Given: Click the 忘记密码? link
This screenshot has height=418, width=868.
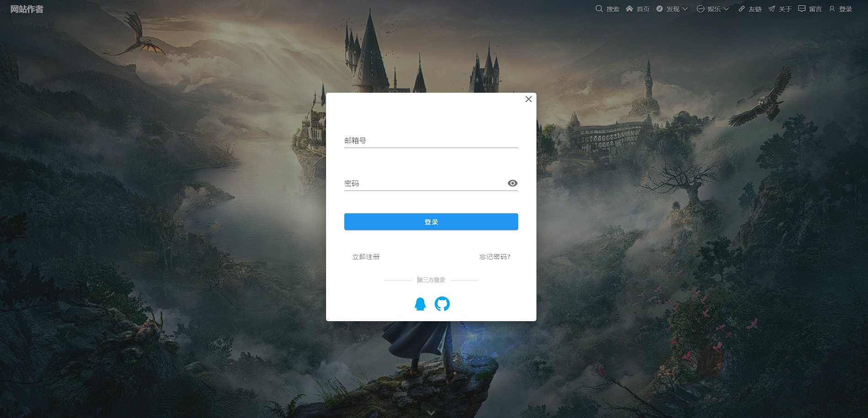Looking at the screenshot, I should [495, 257].
